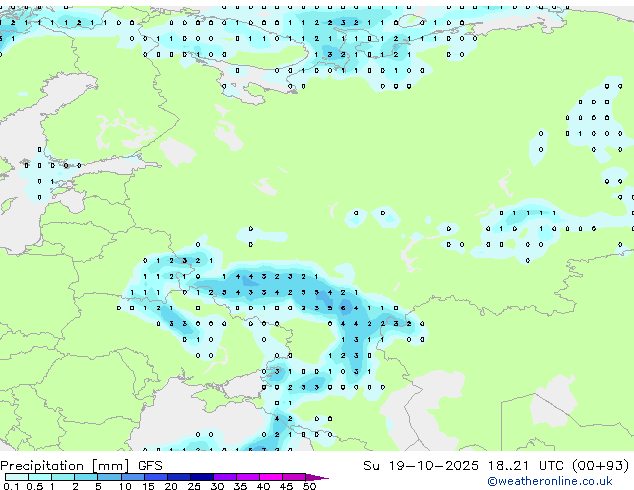Click the 'GFS' model label

(150, 466)
